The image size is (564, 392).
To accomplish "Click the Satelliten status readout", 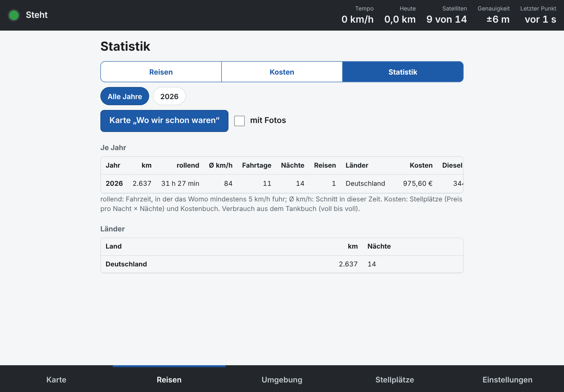I will point(447,15).
